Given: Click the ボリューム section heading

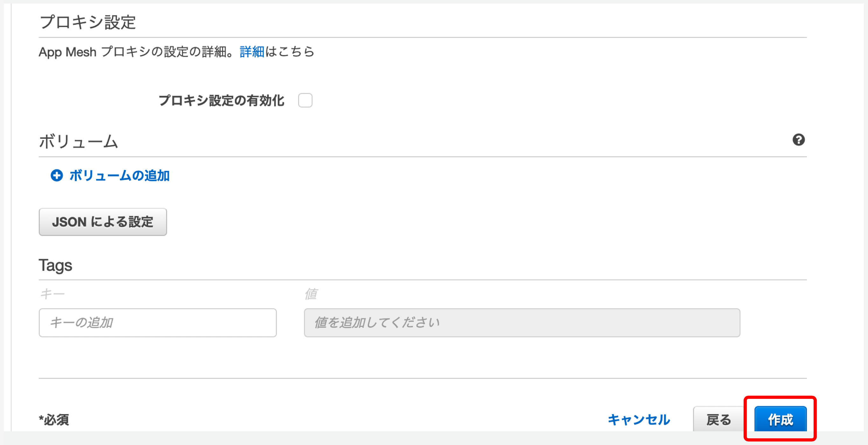Looking at the screenshot, I should pyautogui.click(x=78, y=141).
